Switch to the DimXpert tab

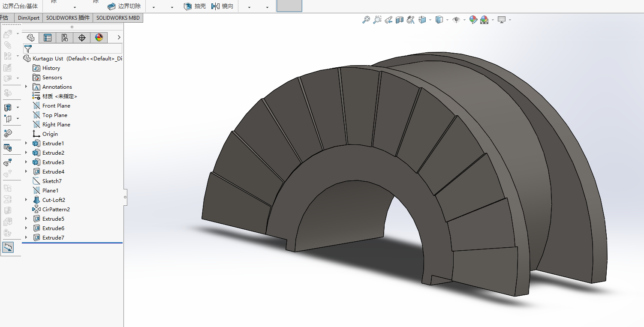(x=29, y=18)
